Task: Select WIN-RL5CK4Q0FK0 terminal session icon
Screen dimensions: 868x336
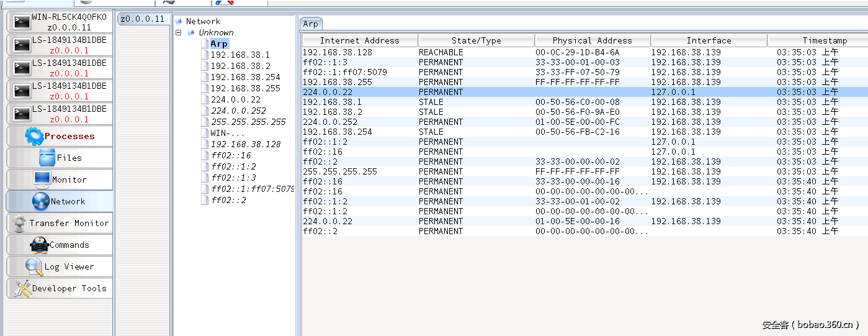Action: (x=22, y=22)
